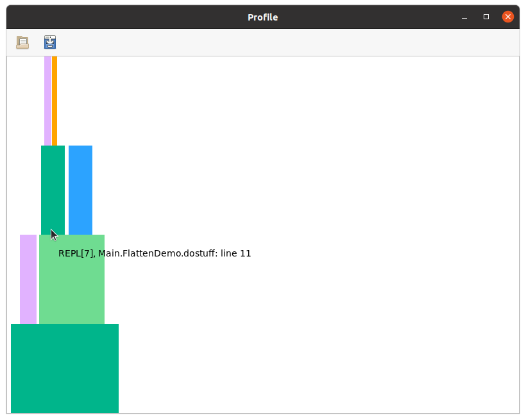Image resolution: width=526 pixels, height=420 pixels.
Task: Select the teal bar under thin columns
Action: coord(53,190)
